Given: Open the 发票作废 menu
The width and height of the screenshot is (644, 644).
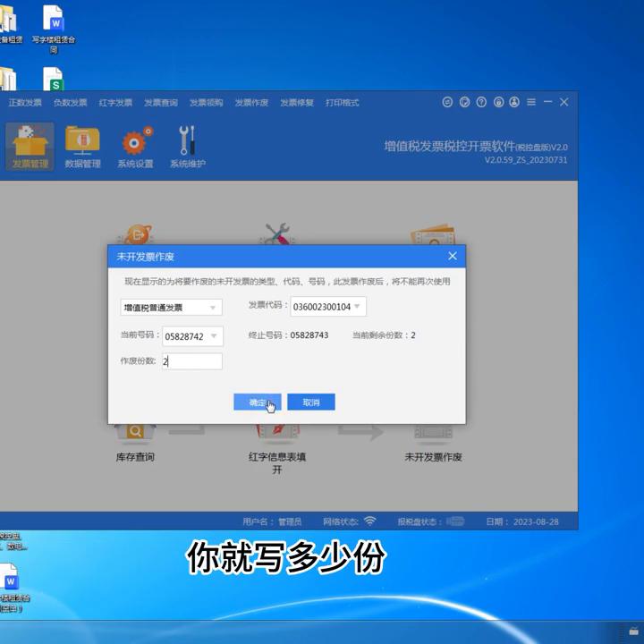Looking at the screenshot, I should 251,102.
